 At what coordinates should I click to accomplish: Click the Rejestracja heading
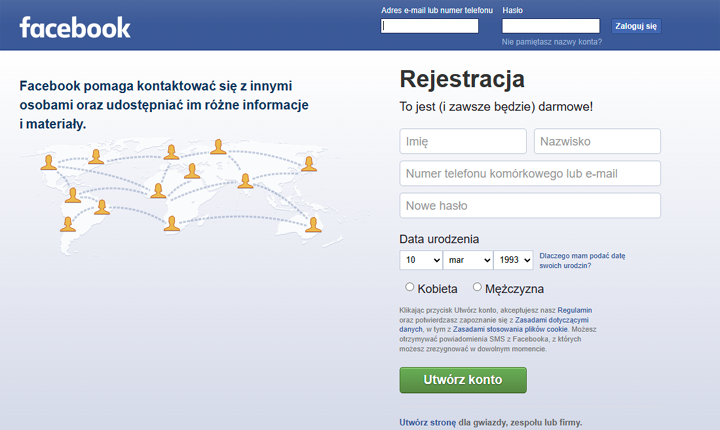pos(462,79)
